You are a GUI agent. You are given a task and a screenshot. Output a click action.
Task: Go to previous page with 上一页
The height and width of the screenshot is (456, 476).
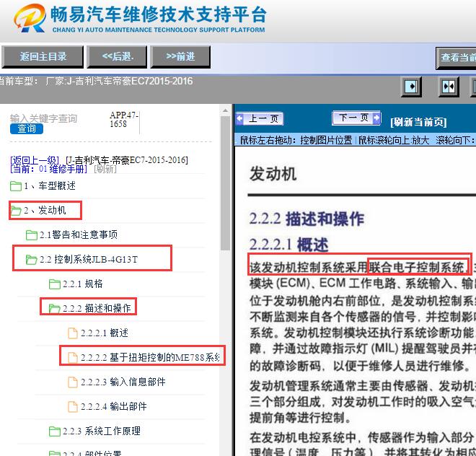260,118
